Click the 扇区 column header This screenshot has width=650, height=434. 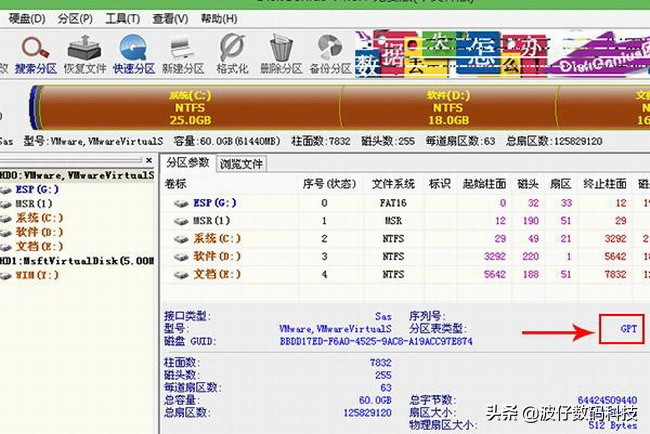pyautogui.click(x=561, y=184)
